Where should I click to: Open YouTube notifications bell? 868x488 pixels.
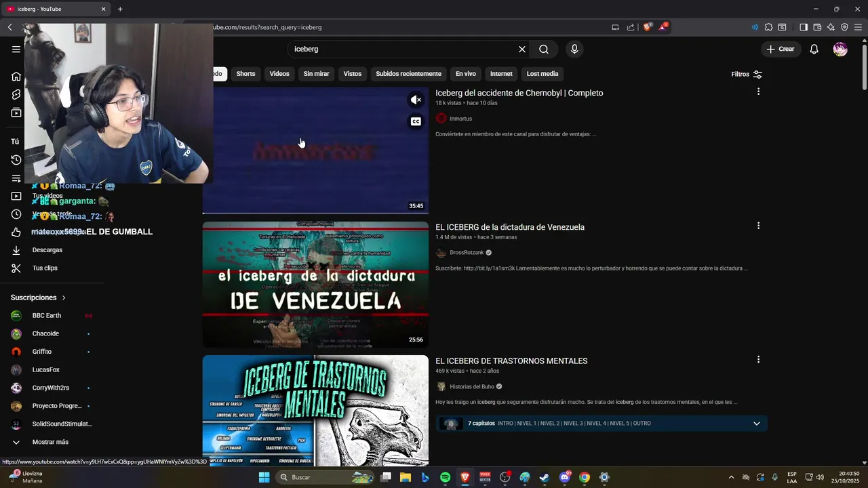pyautogui.click(x=814, y=49)
